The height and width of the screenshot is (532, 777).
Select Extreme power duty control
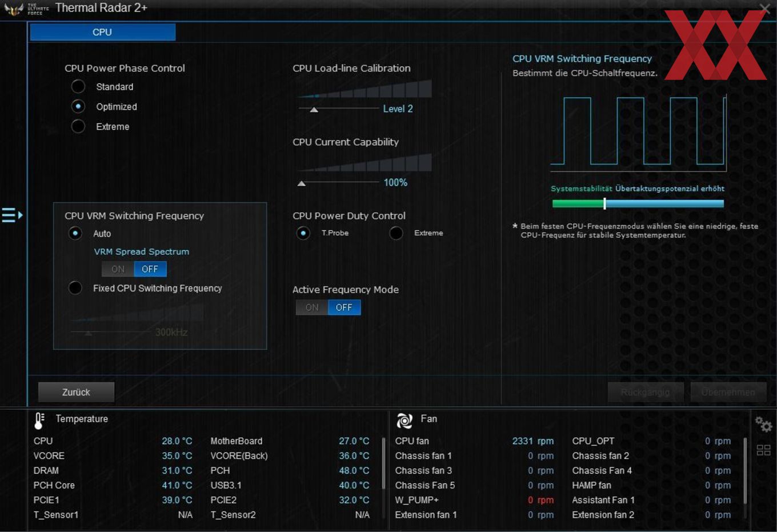[396, 233]
